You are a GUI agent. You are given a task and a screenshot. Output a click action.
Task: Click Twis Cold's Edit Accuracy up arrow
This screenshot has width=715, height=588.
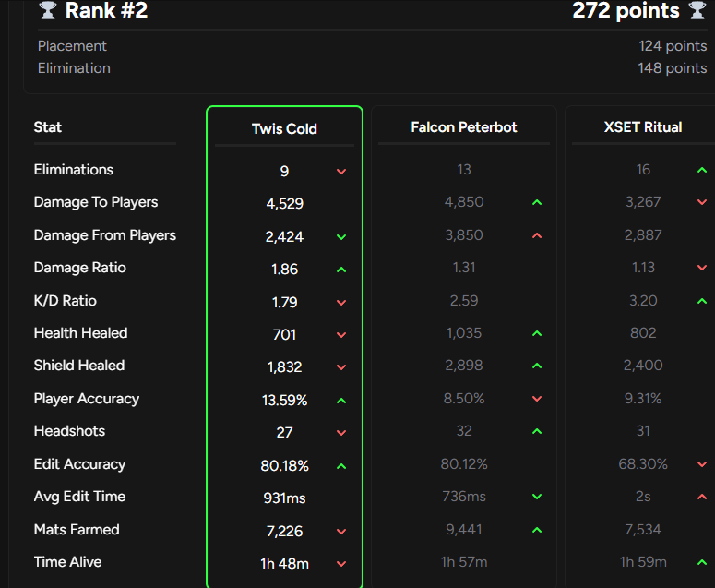(x=341, y=466)
